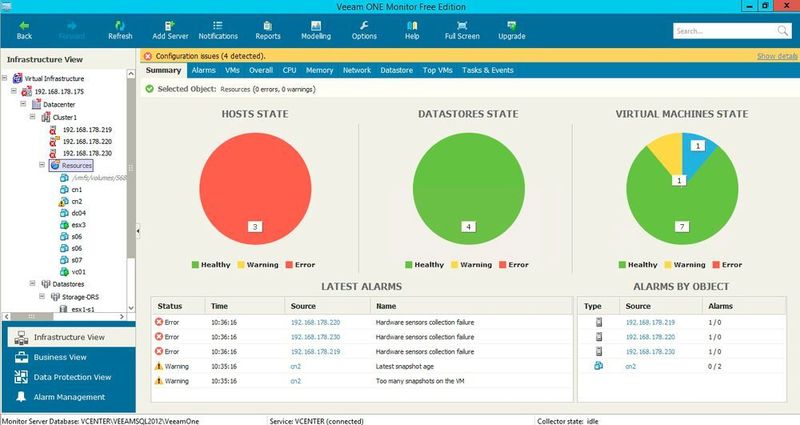The height and width of the screenshot is (425, 800).
Task: Open Infrastructure View pane
Action: click(x=71, y=337)
